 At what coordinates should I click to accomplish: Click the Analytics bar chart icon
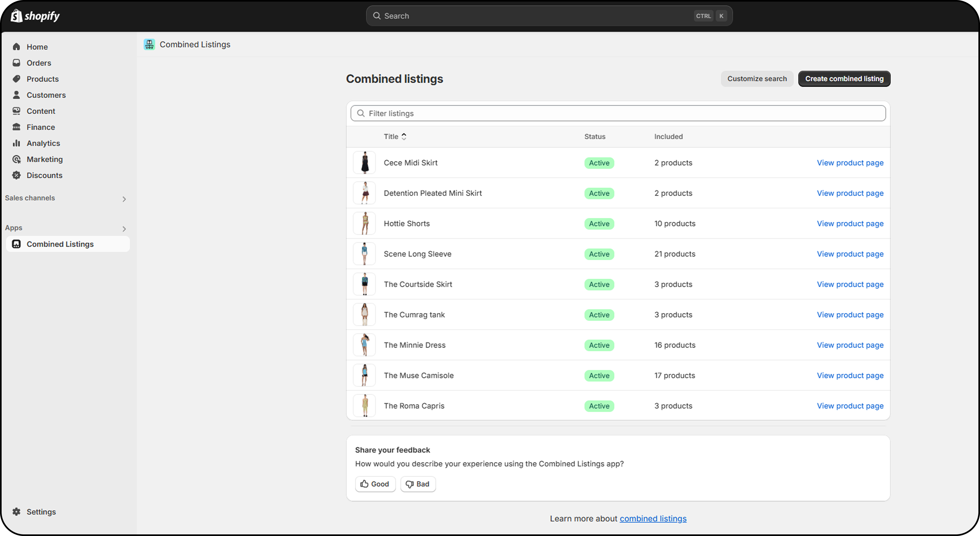[16, 143]
